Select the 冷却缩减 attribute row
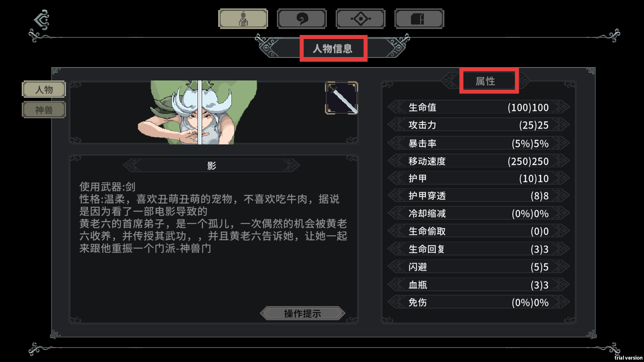The image size is (644, 362). (x=479, y=214)
